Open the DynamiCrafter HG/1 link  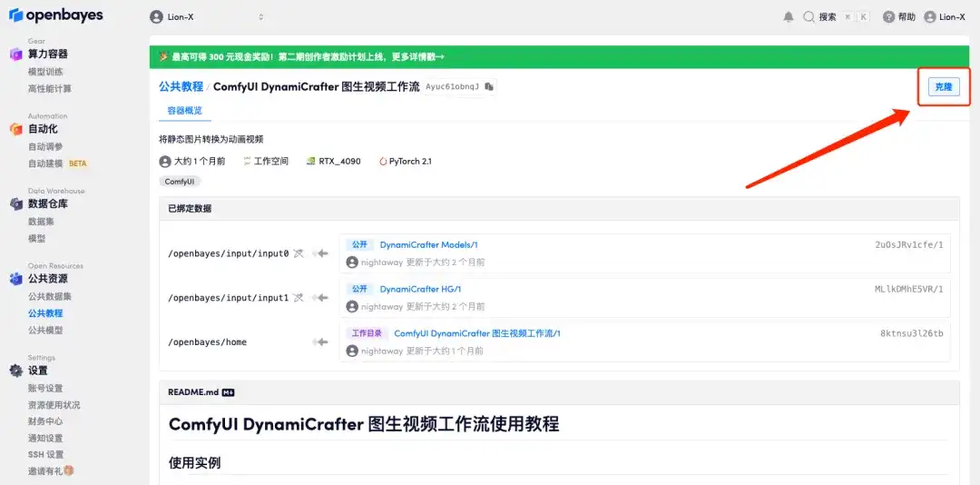click(x=420, y=289)
